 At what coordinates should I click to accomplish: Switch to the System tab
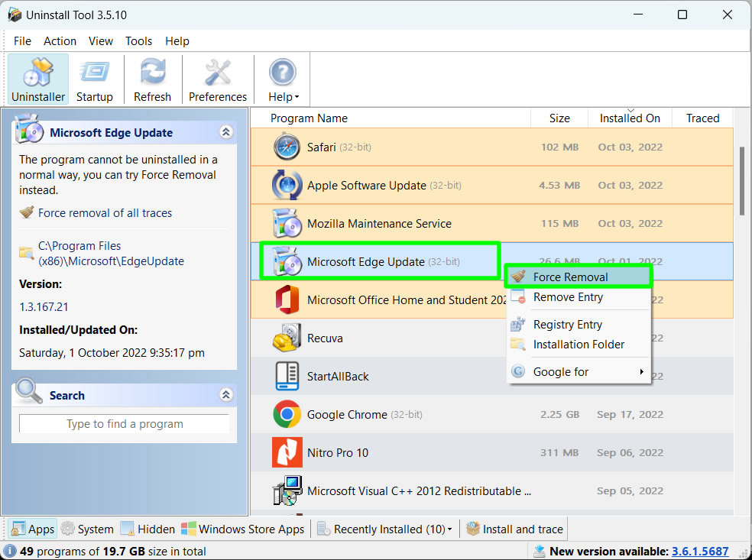click(87, 529)
